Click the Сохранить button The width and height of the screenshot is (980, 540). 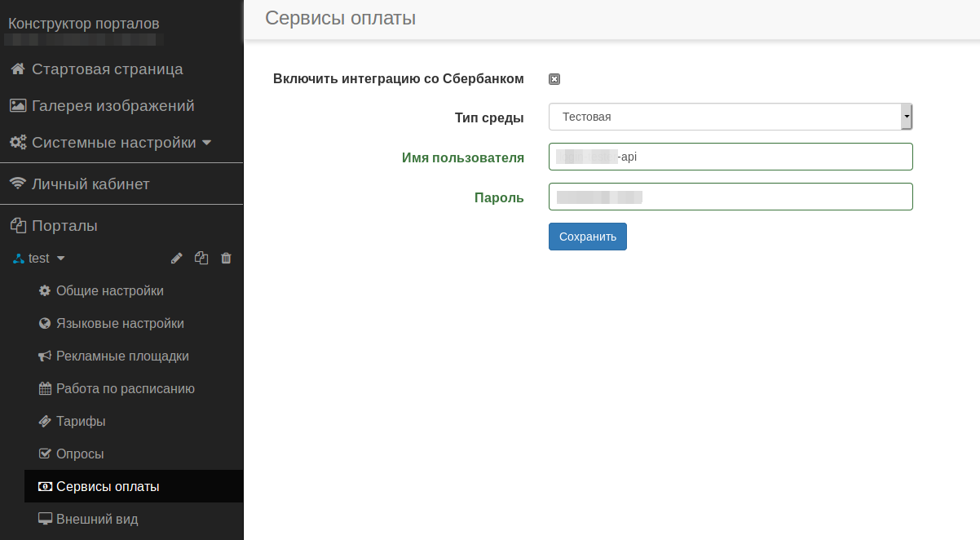pyautogui.click(x=587, y=237)
